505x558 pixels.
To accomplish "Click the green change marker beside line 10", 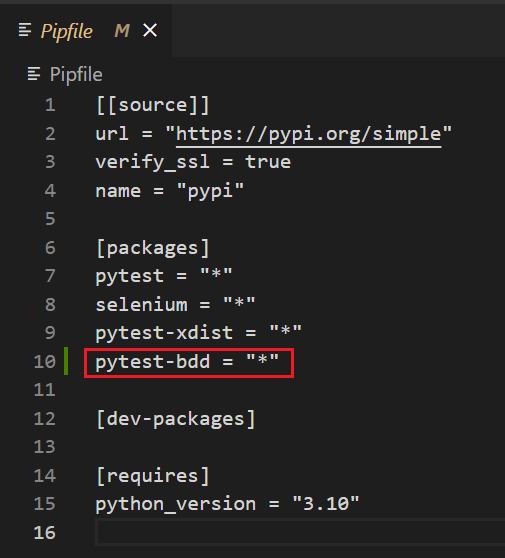I will point(66,361).
